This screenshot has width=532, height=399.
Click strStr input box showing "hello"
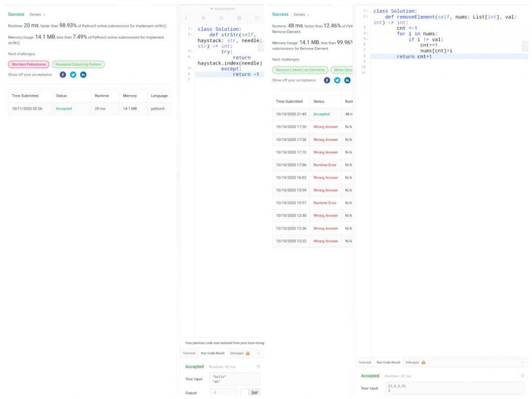pyautogui.click(x=235, y=379)
